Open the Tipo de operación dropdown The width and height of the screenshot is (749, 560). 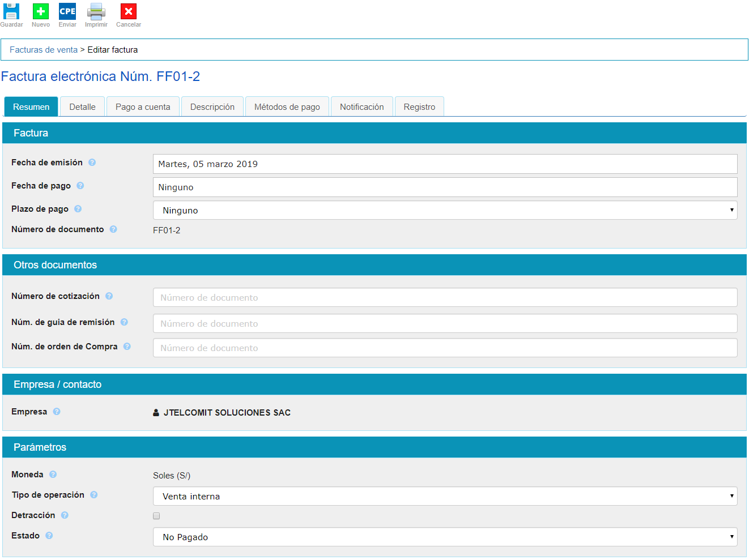point(445,496)
